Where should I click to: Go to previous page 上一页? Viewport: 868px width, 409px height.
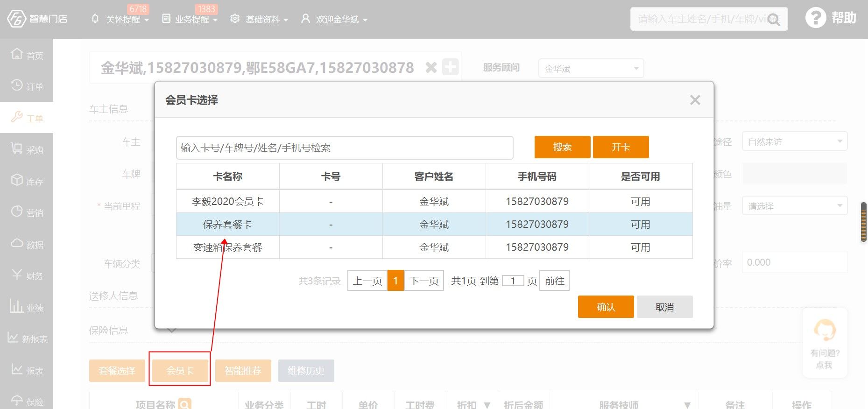coord(367,281)
